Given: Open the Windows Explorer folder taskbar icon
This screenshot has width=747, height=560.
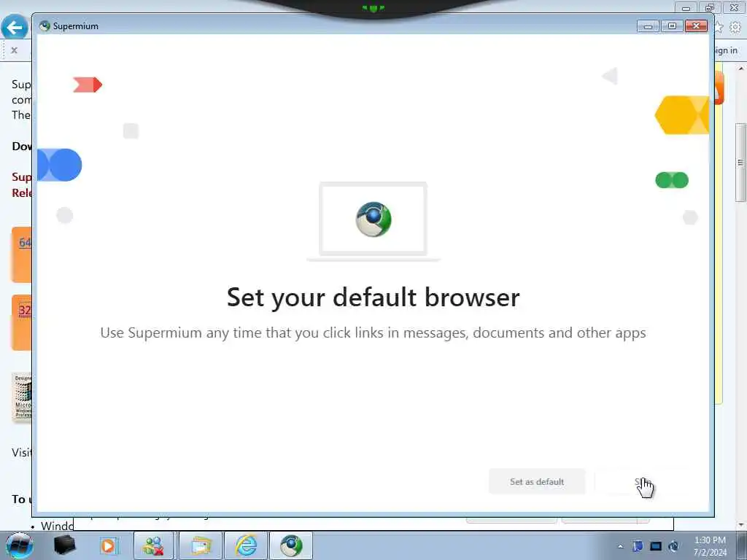Looking at the screenshot, I should [201, 545].
